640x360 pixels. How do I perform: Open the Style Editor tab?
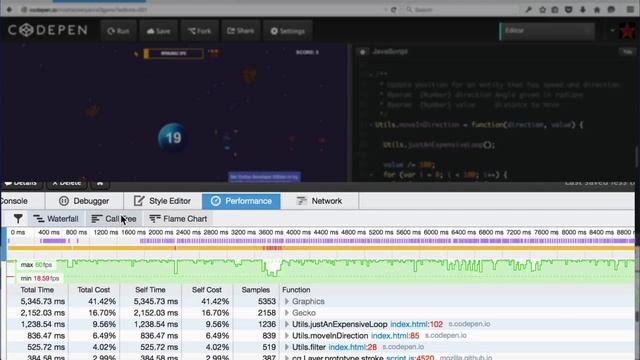(x=162, y=201)
